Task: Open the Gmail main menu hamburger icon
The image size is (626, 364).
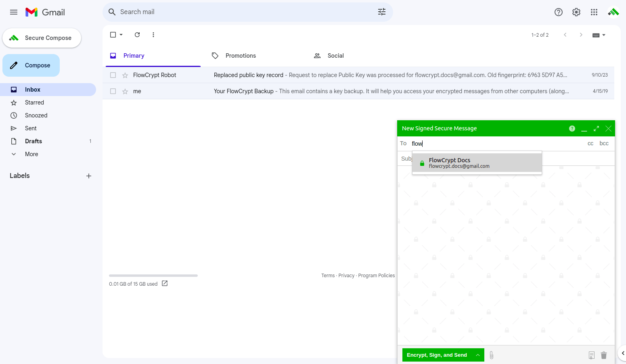Action: click(x=14, y=12)
